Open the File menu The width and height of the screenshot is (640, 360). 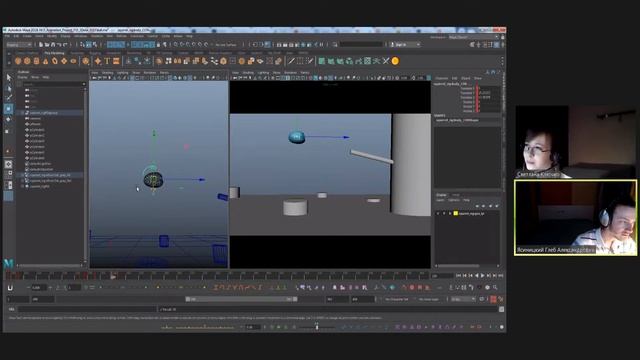(7, 36)
